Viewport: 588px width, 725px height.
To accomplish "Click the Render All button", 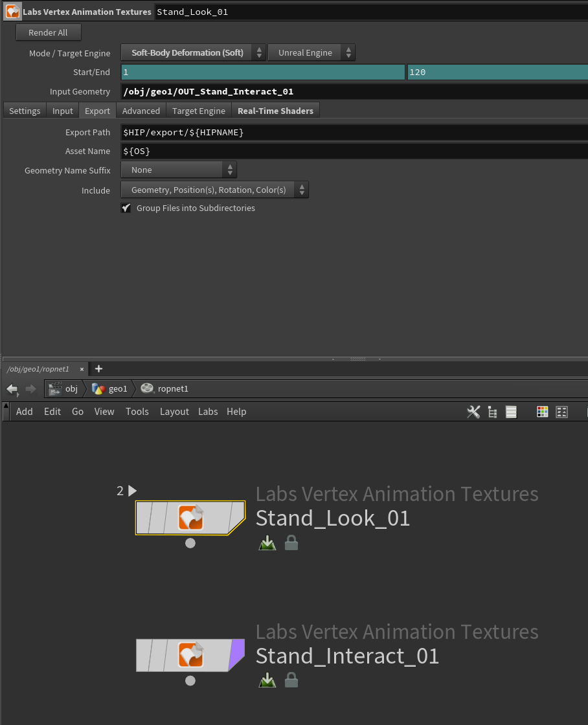I will [48, 32].
